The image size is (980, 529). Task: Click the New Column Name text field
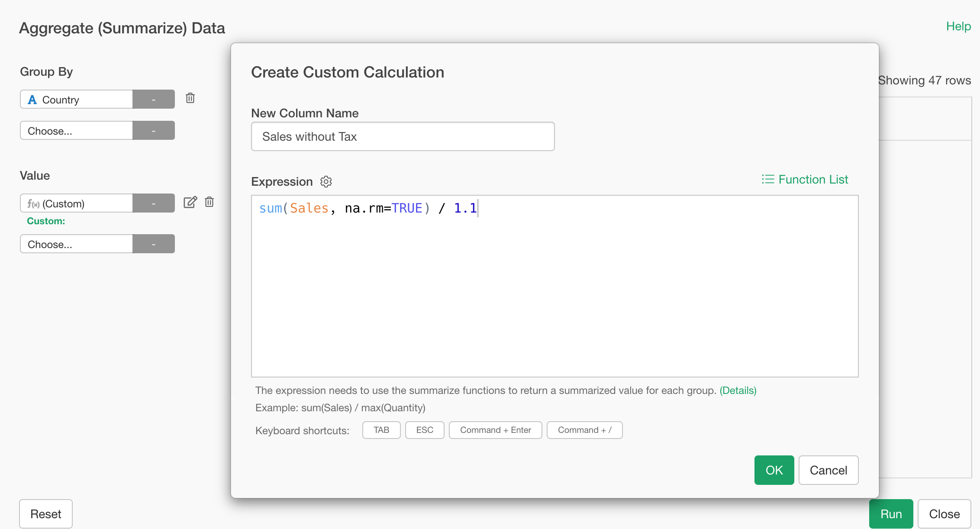point(403,137)
